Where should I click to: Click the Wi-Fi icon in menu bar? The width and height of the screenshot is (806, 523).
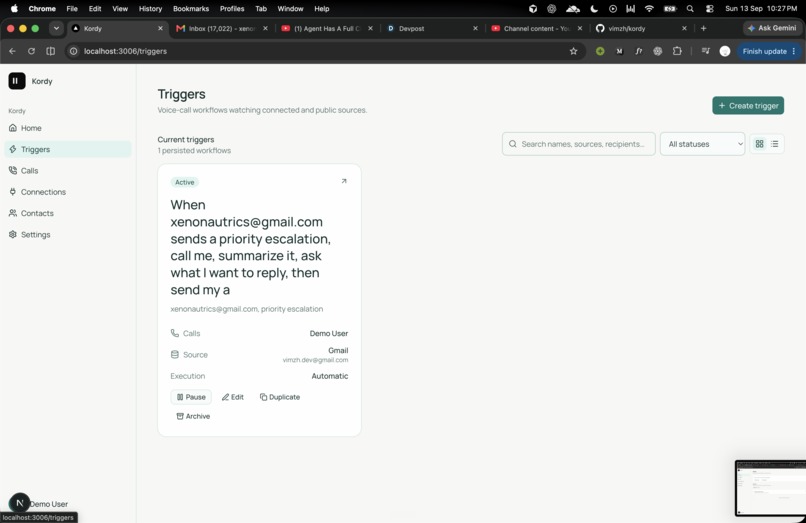pos(649,8)
